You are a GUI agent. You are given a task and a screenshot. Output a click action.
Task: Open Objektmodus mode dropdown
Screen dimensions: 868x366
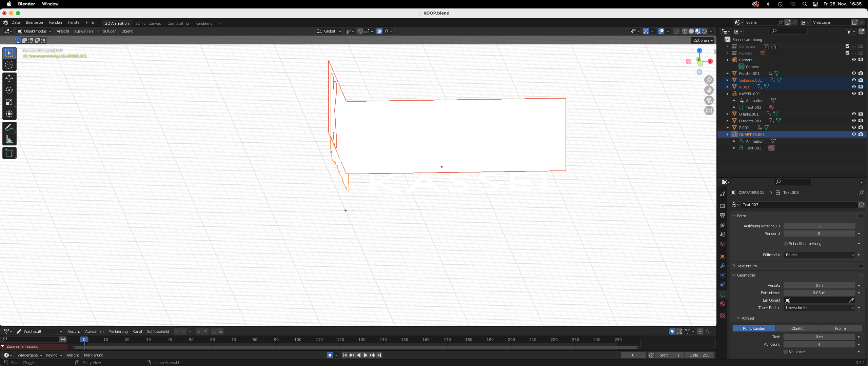(35, 31)
